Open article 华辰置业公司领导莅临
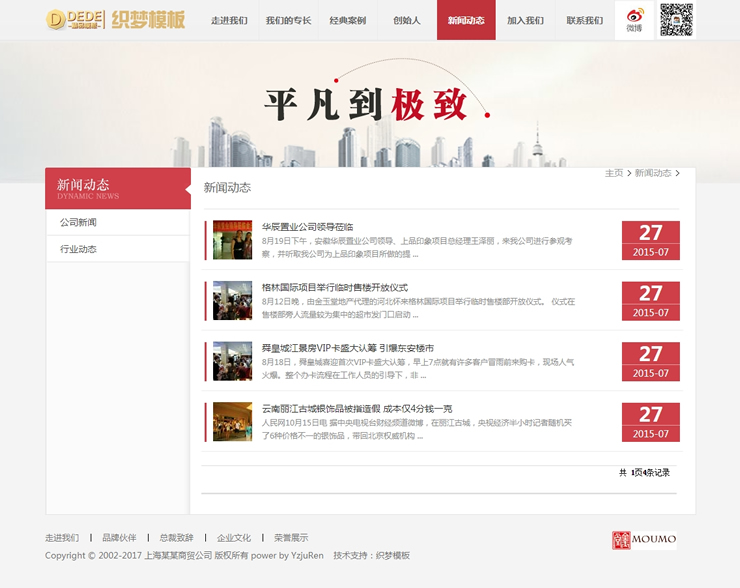 (307, 227)
